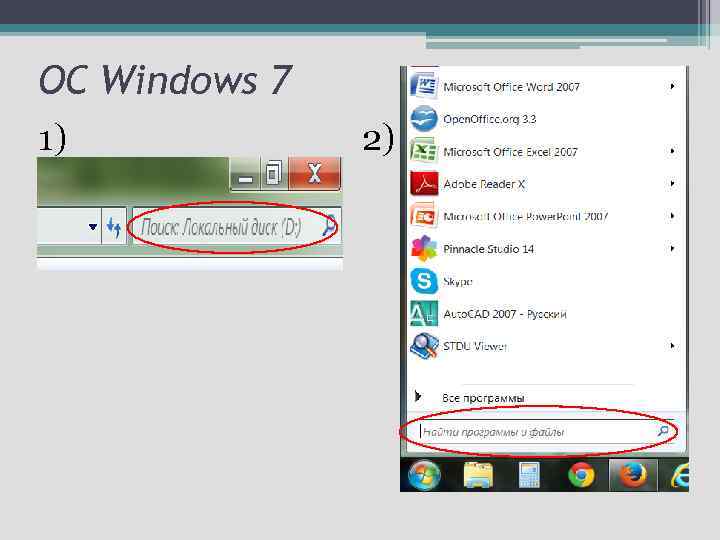Select AutoCAD 2007 - Русский text
Viewport: 720px width, 540px height.
point(505,314)
